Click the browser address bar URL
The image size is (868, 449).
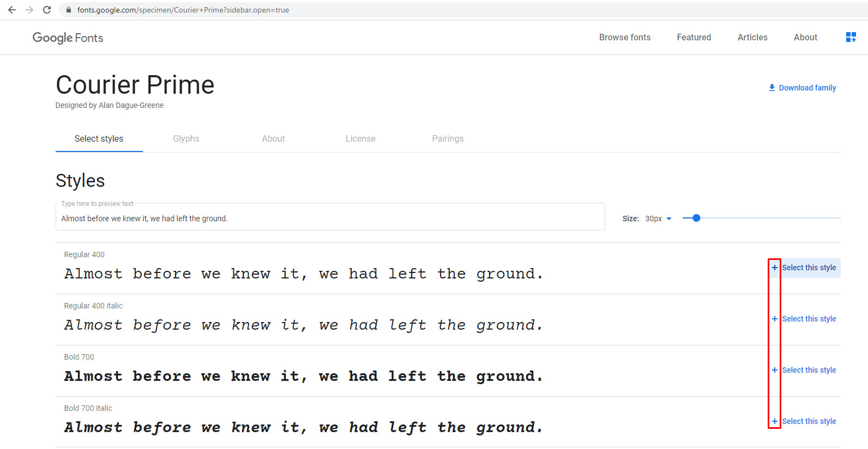(x=183, y=10)
